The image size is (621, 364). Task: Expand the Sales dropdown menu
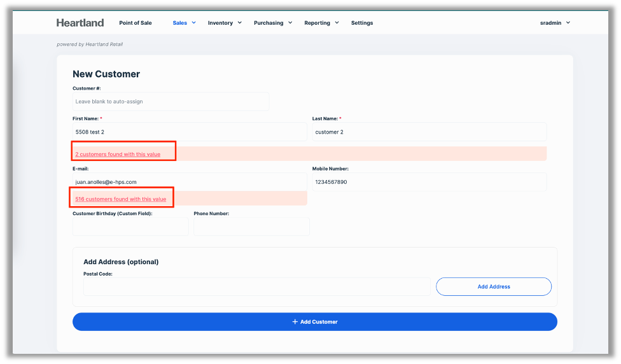coord(184,23)
